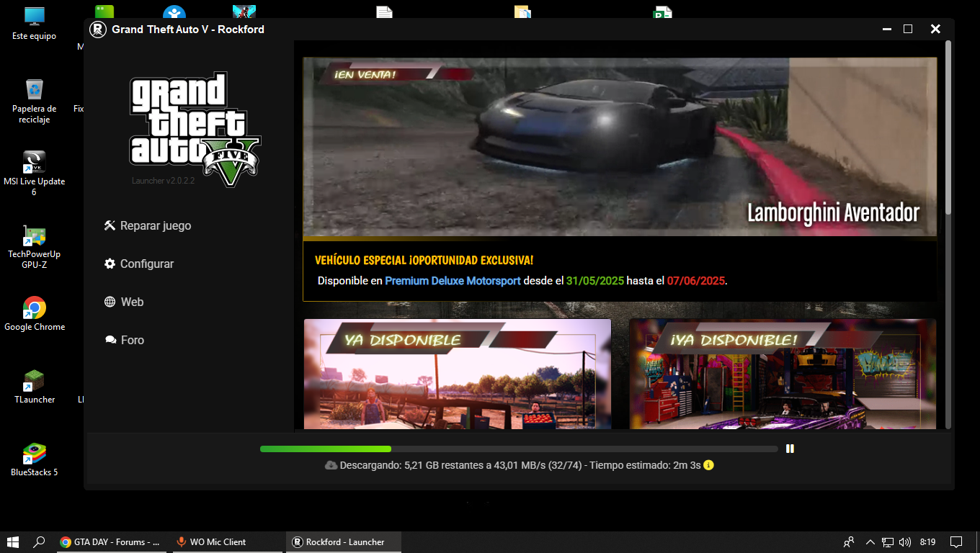Expand the system tray hidden icons arrow
Screen dimensions: 980x553
(x=870, y=542)
